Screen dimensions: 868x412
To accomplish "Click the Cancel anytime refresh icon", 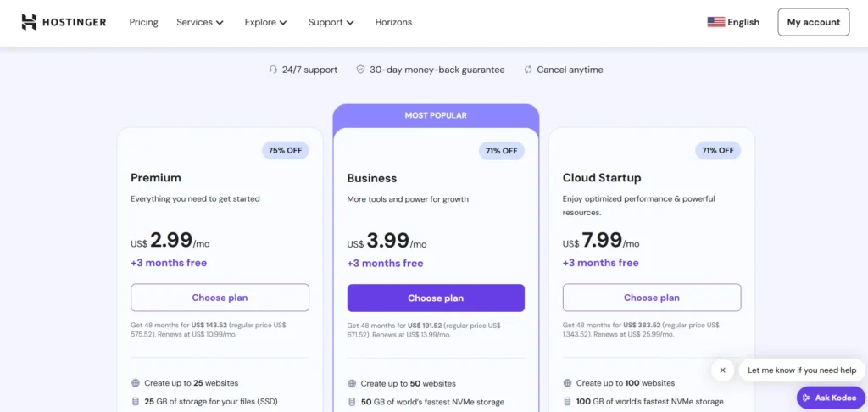I will 528,70.
